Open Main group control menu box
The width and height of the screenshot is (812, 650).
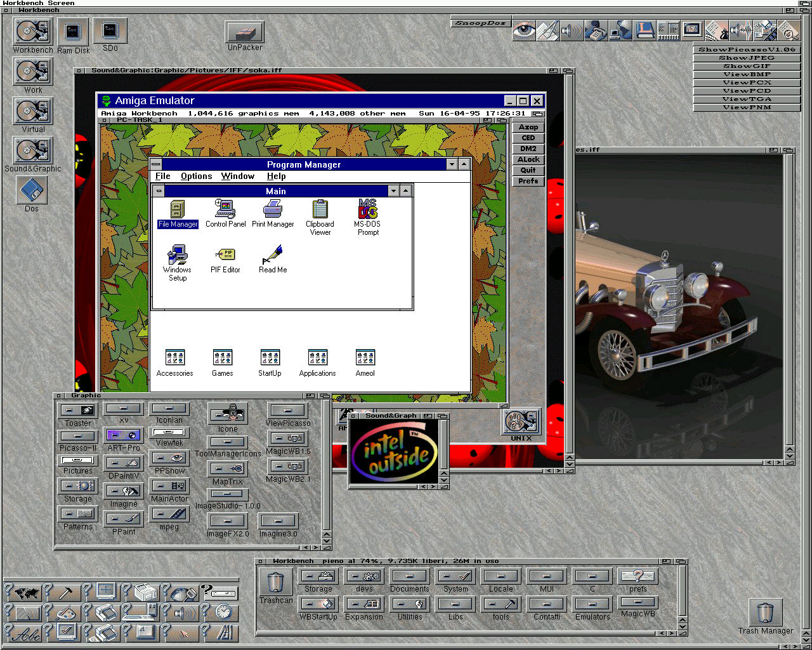click(159, 191)
